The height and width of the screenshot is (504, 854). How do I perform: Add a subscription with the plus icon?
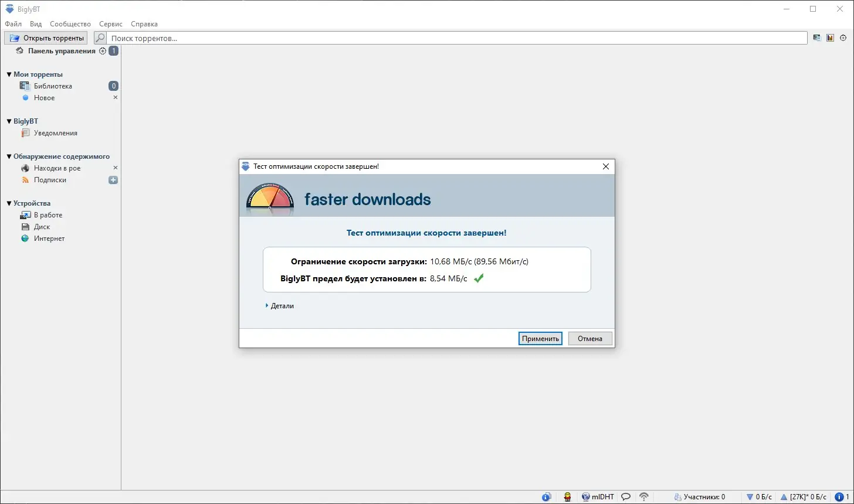pos(113,180)
